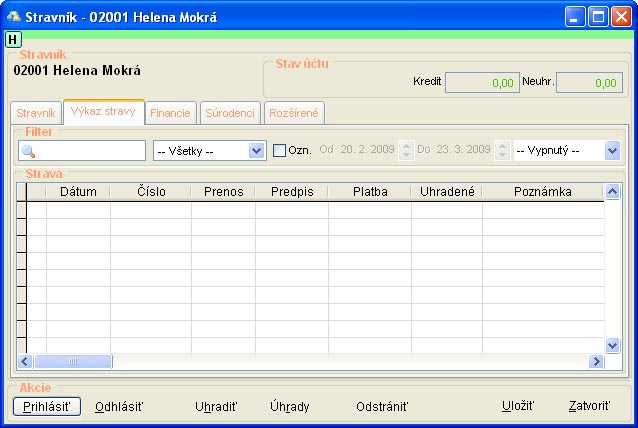
Task: Close form using Zatvoriť button
Action: tap(589, 406)
